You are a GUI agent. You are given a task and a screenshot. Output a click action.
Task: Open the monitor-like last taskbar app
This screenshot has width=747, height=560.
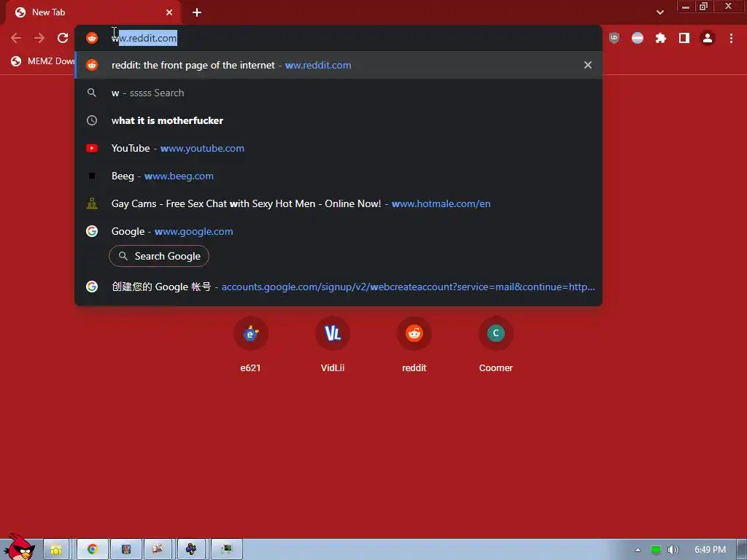tap(227, 550)
